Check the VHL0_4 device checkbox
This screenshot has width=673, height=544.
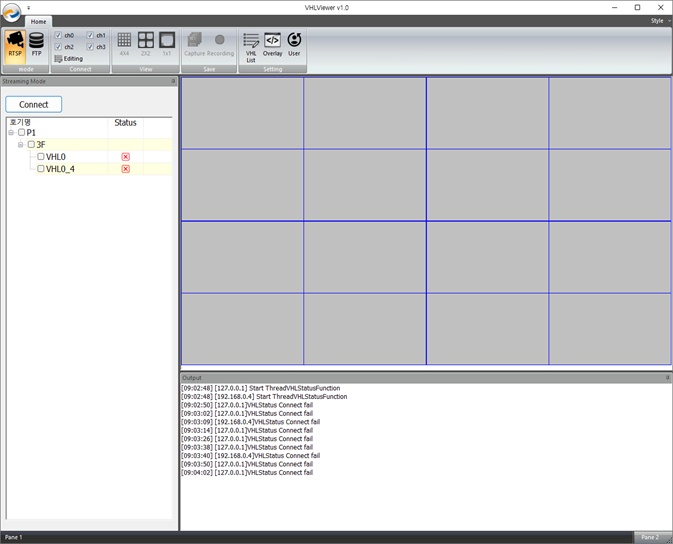(x=41, y=169)
